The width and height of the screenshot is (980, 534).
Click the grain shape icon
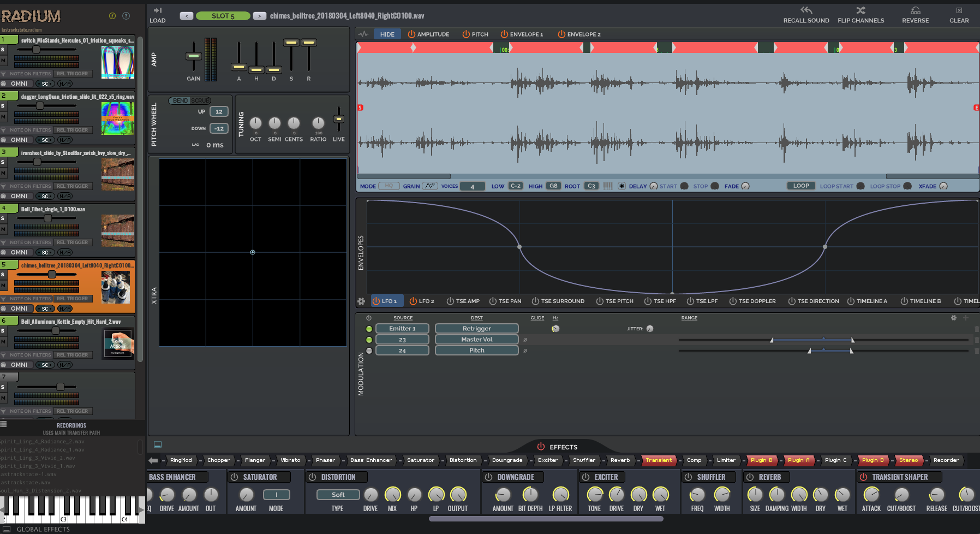[x=430, y=186]
